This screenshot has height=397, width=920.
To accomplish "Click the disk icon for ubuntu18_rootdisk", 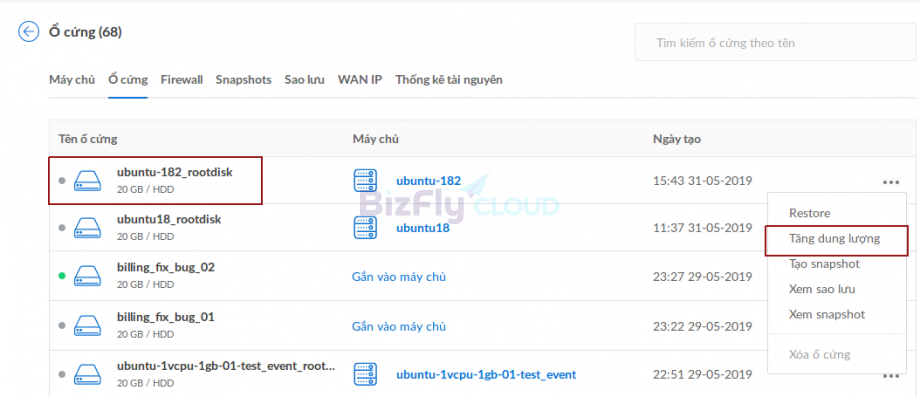I will click(x=87, y=228).
